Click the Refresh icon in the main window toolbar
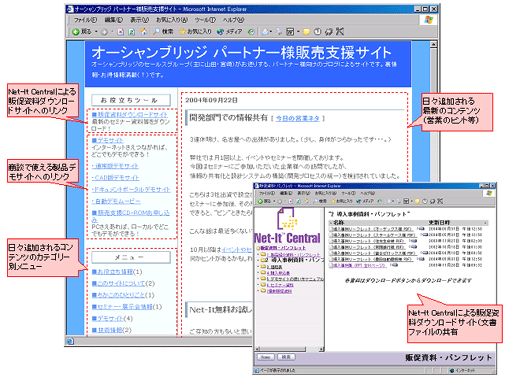Screen dimensions: 520x377 click(132, 32)
